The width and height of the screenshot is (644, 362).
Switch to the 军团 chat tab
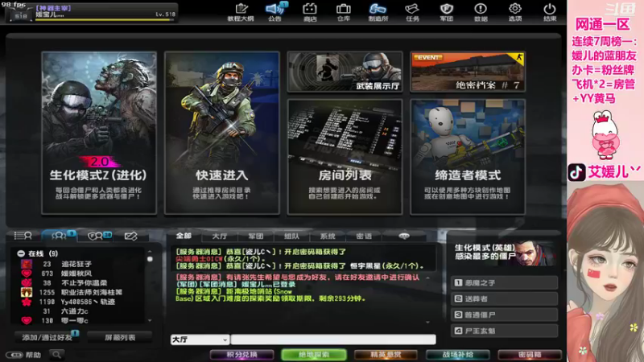tap(255, 236)
